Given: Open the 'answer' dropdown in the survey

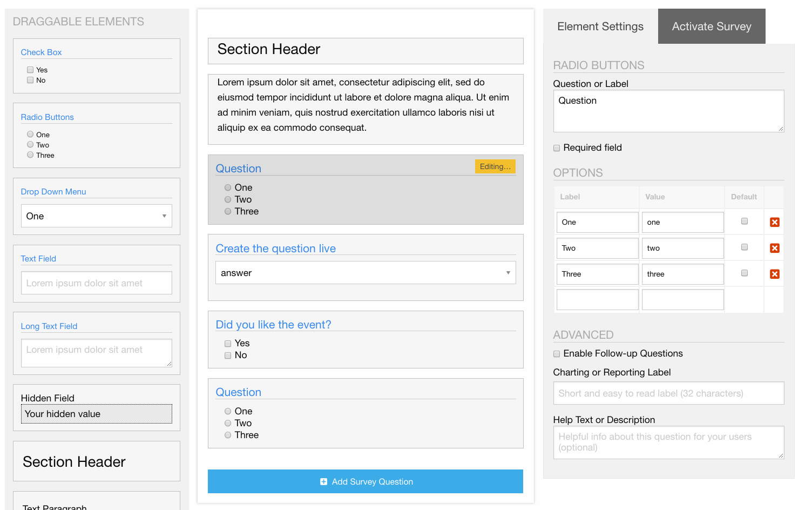Looking at the screenshot, I should [x=365, y=273].
